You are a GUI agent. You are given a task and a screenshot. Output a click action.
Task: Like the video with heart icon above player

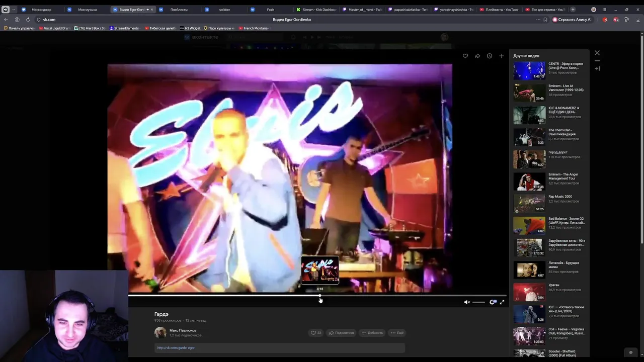click(465, 56)
